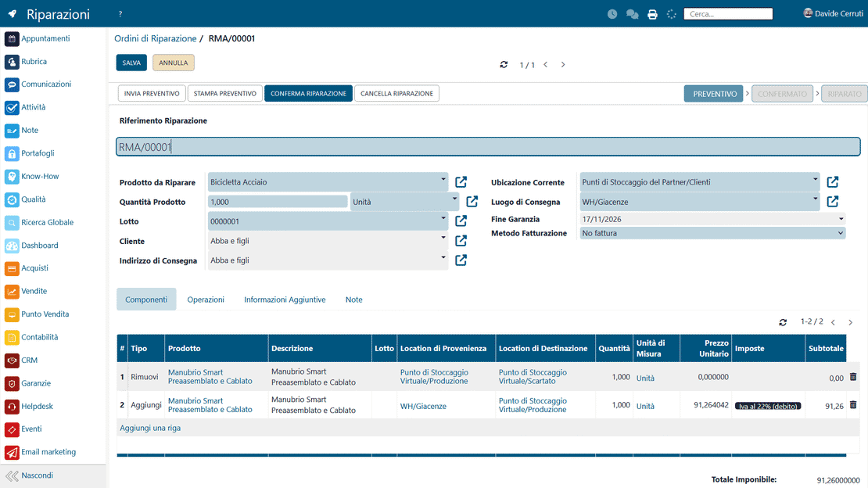This screenshot has height=488, width=868.
Task: Switch to the Note tab
Action: [x=353, y=300]
